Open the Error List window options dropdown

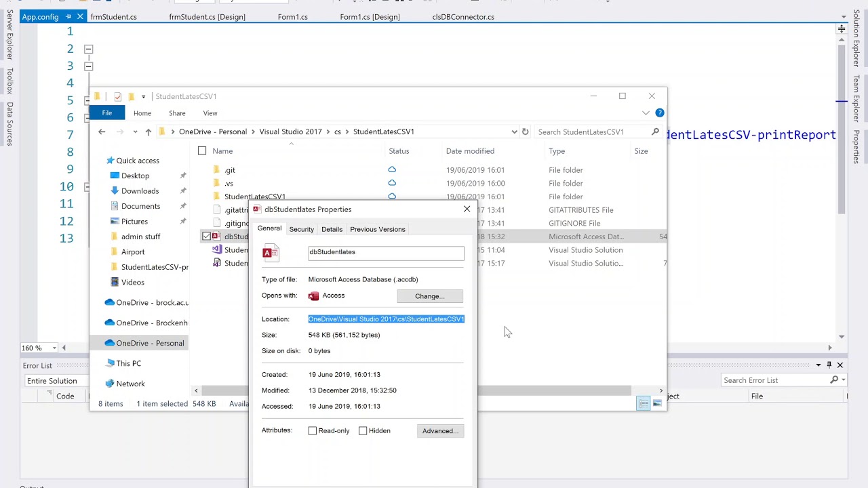tap(818, 365)
